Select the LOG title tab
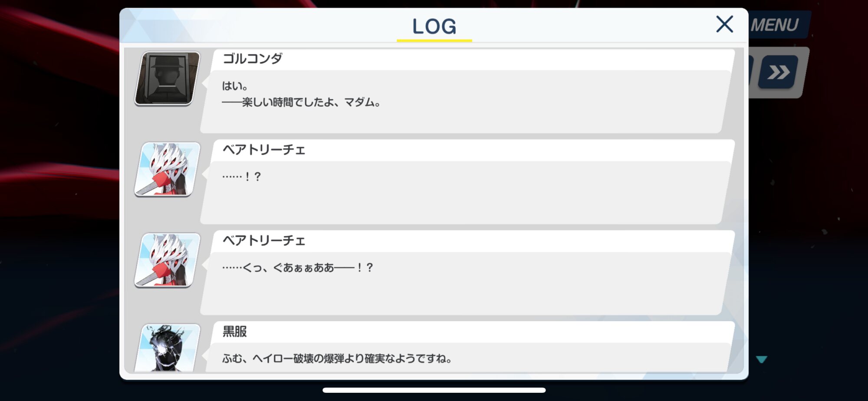This screenshot has width=868, height=401. coord(434,26)
